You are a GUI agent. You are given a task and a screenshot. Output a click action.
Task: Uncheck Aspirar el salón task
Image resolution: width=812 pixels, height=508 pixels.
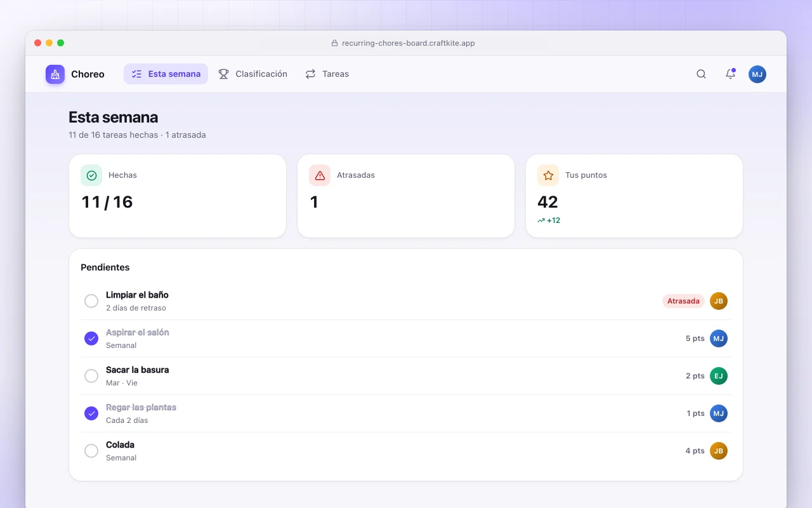pyautogui.click(x=91, y=338)
